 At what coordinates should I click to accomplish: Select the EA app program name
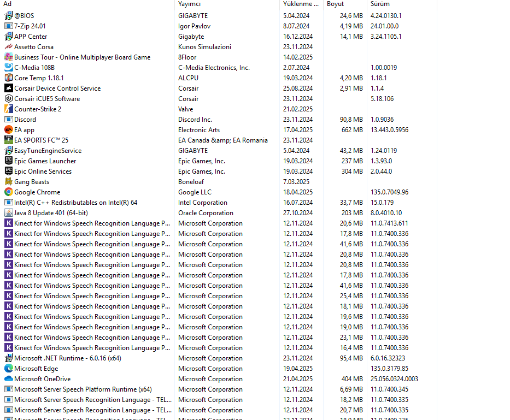[25, 130]
